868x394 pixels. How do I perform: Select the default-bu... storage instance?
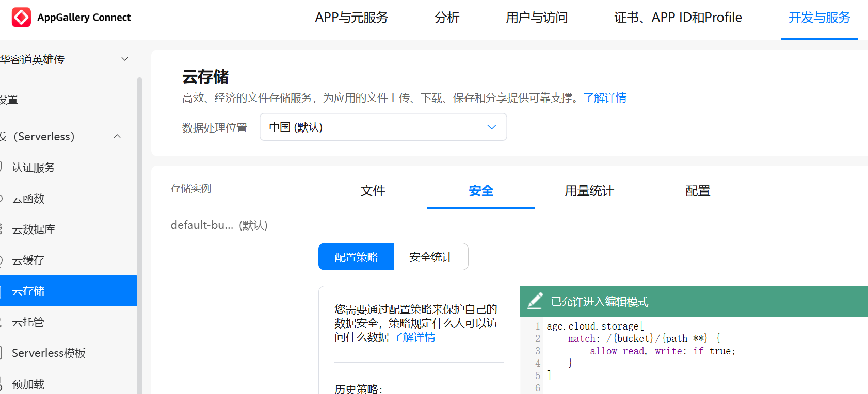coord(219,225)
